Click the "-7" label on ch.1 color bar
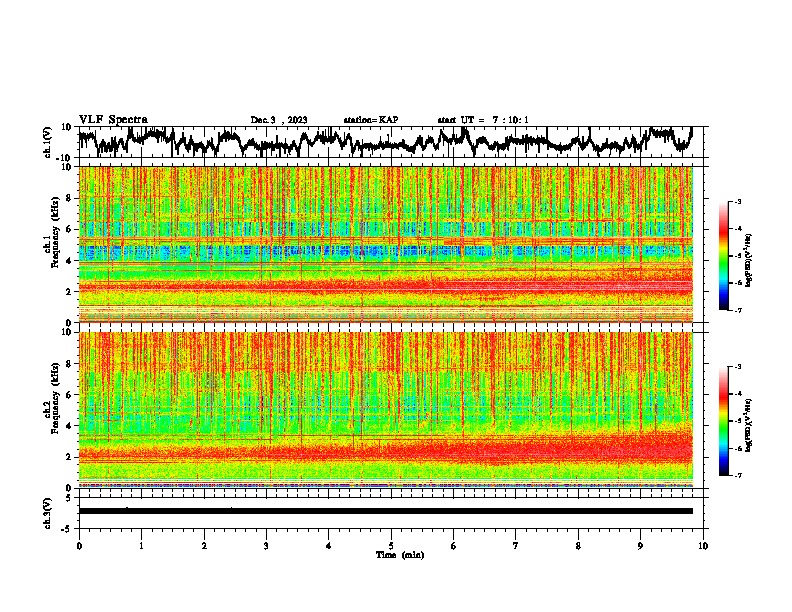Screen dimensions: 792x612 pyautogui.click(x=738, y=310)
